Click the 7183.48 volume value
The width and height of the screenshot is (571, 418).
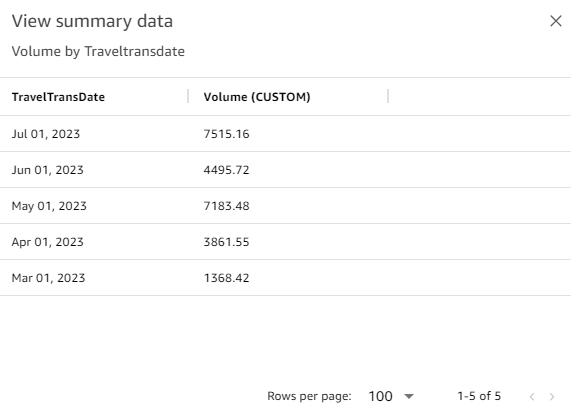(x=227, y=206)
